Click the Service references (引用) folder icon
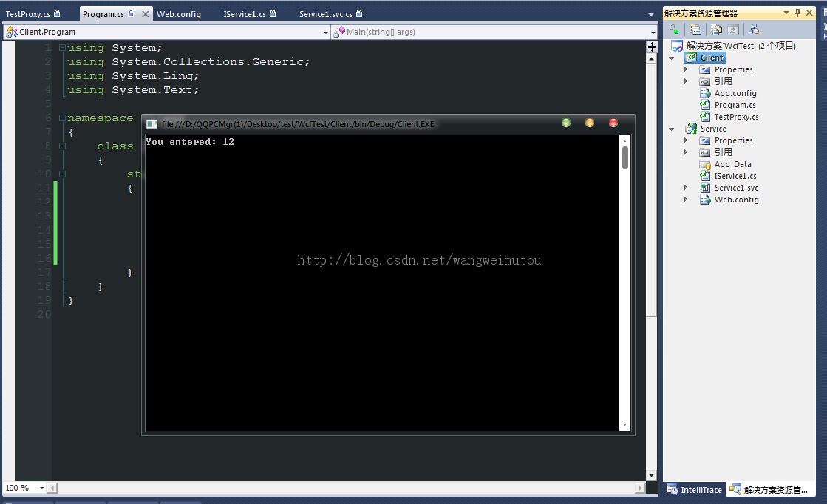This screenshot has width=827, height=504. 704,152
